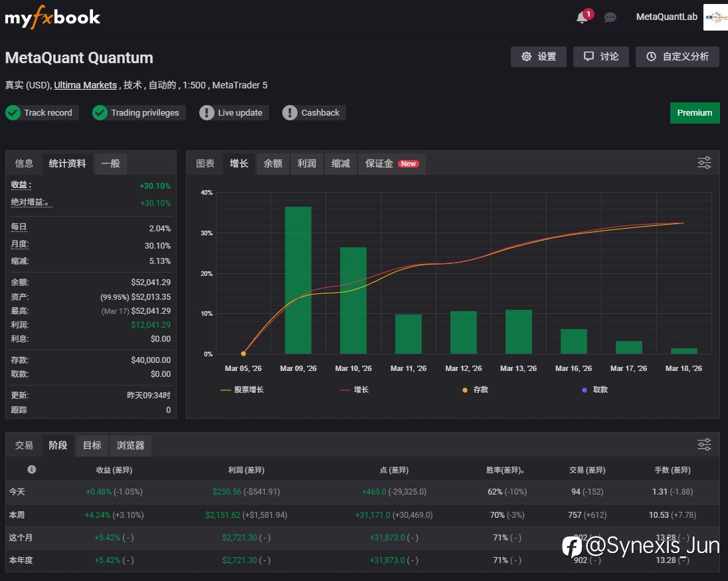Image resolution: width=728 pixels, height=581 pixels.
Task: Open the chat messages bubble icon
Action: [610, 18]
